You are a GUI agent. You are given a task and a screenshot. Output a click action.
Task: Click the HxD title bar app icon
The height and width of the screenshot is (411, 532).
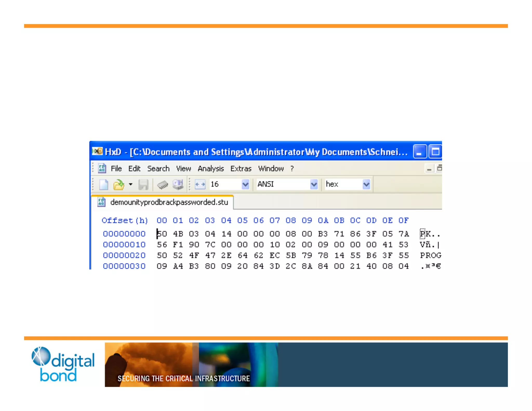(97, 151)
